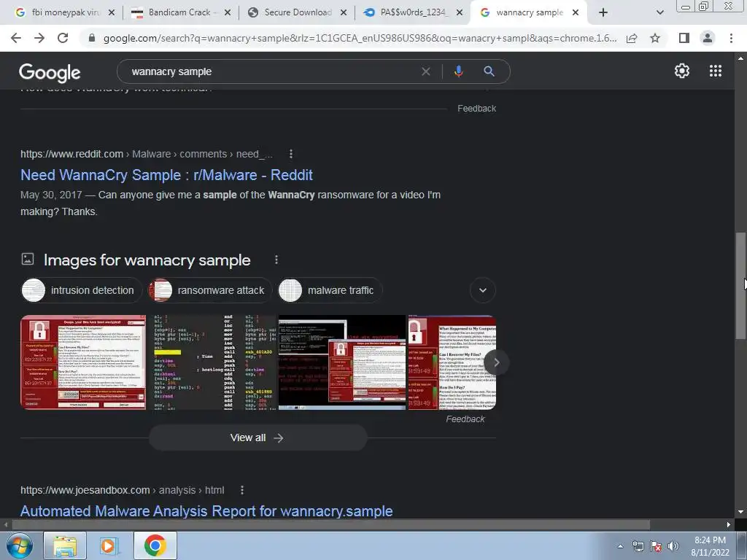Open Windows Explorer from taskbar
The height and width of the screenshot is (560, 747).
pyautogui.click(x=65, y=545)
